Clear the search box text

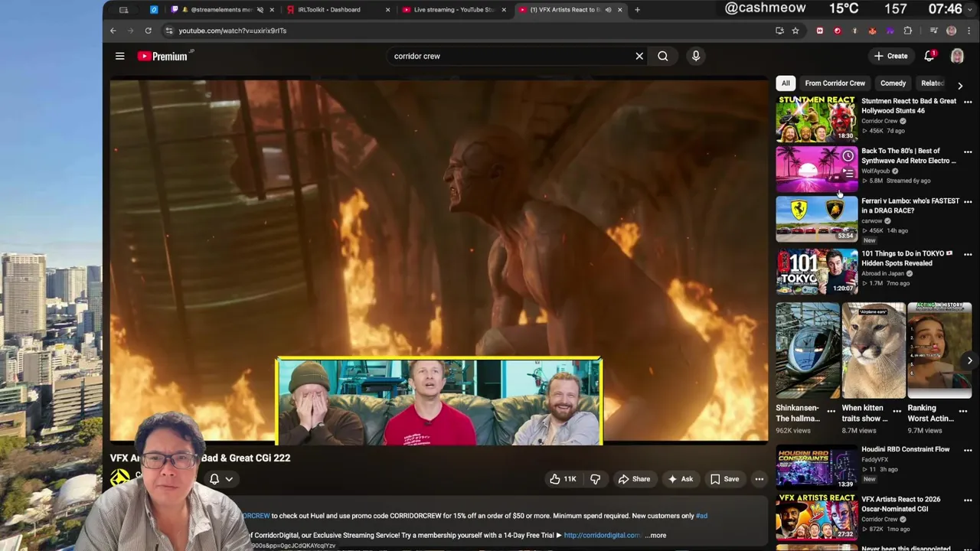(x=639, y=56)
